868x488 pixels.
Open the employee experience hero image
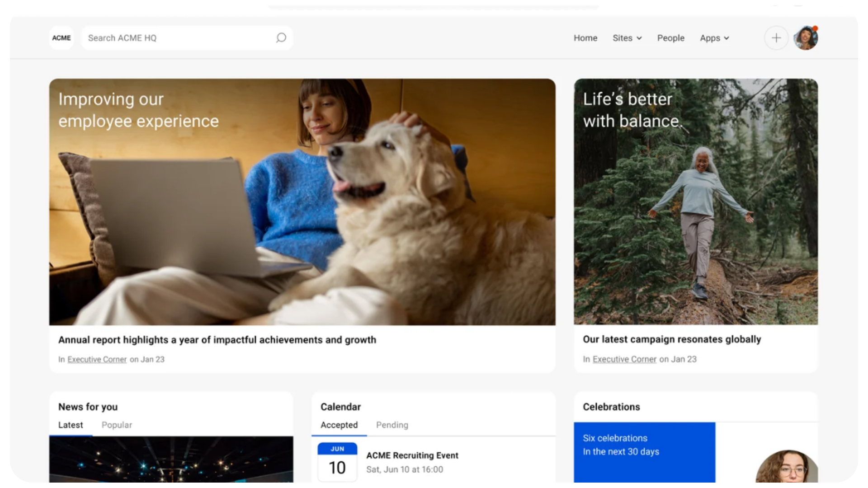tap(302, 202)
